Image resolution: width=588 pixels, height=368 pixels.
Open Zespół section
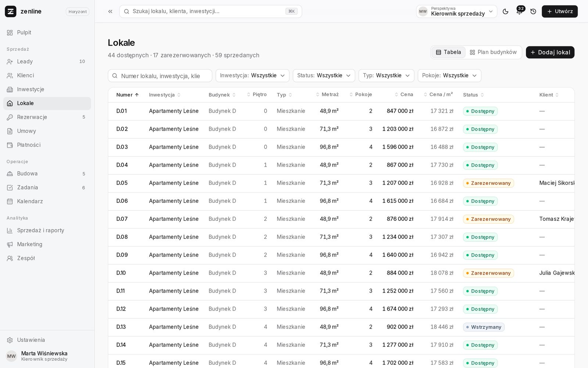click(47, 258)
